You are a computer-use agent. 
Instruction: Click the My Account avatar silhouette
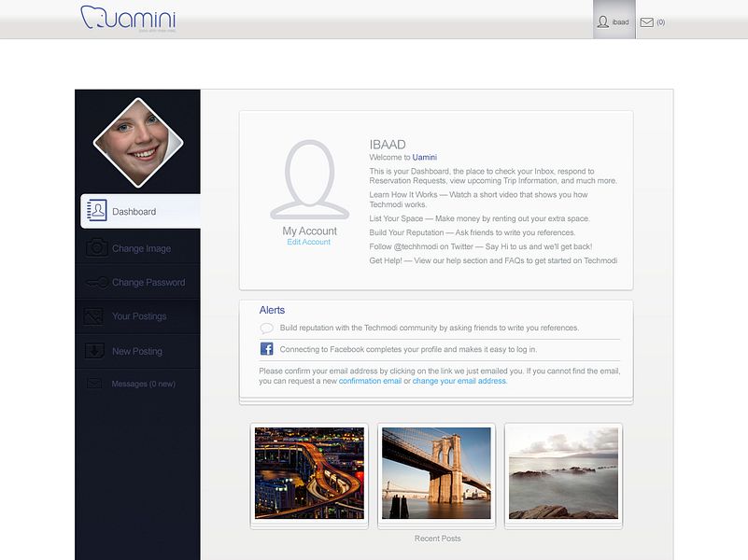point(310,180)
